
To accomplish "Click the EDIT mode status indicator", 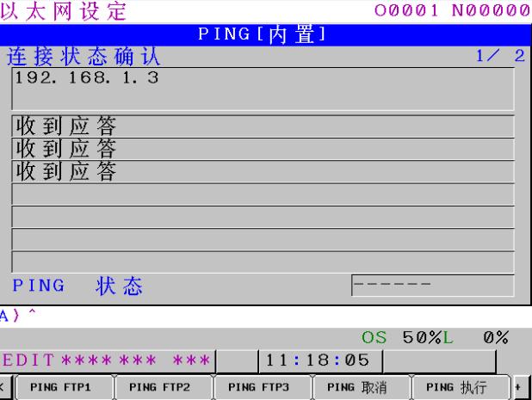I will point(28,360).
